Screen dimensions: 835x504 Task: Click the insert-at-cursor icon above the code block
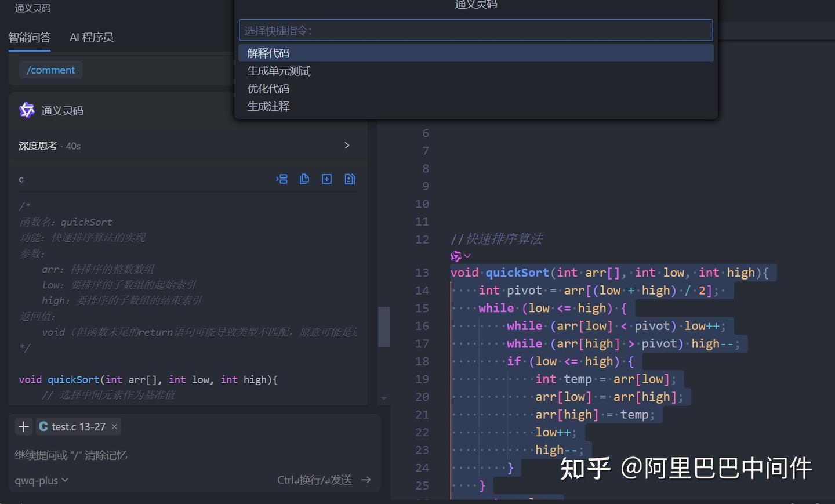282,179
